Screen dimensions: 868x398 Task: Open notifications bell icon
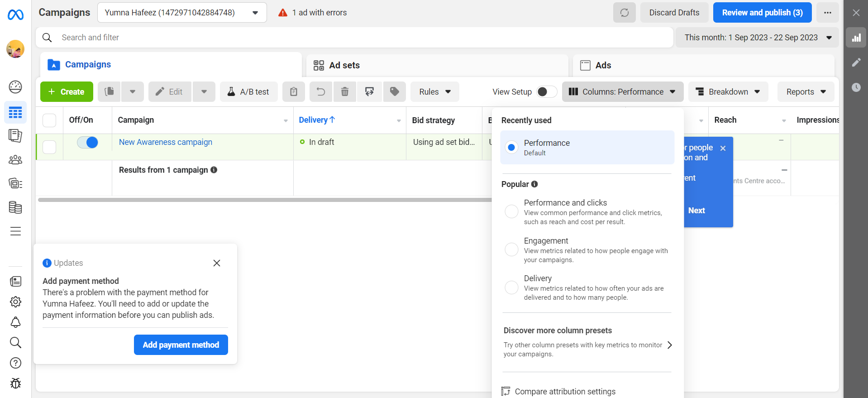pyautogui.click(x=15, y=322)
